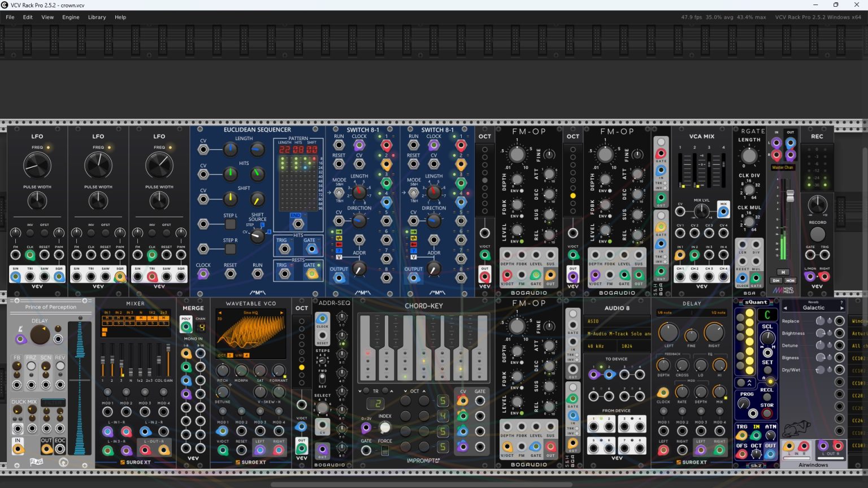Viewport: 868px width, 488px height.
Task: Click the Surge XT Delay CLOCK input jack
Action: pyautogui.click(x=663, y=393)
